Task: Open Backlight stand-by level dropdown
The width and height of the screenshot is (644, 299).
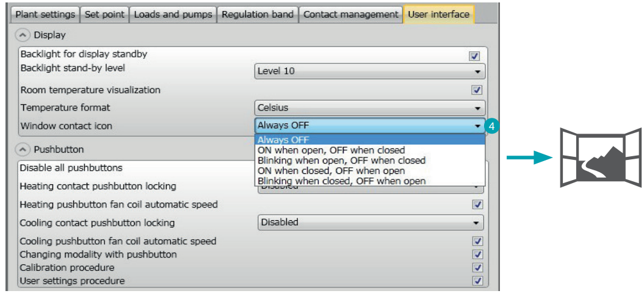Action: click(370, 71)
